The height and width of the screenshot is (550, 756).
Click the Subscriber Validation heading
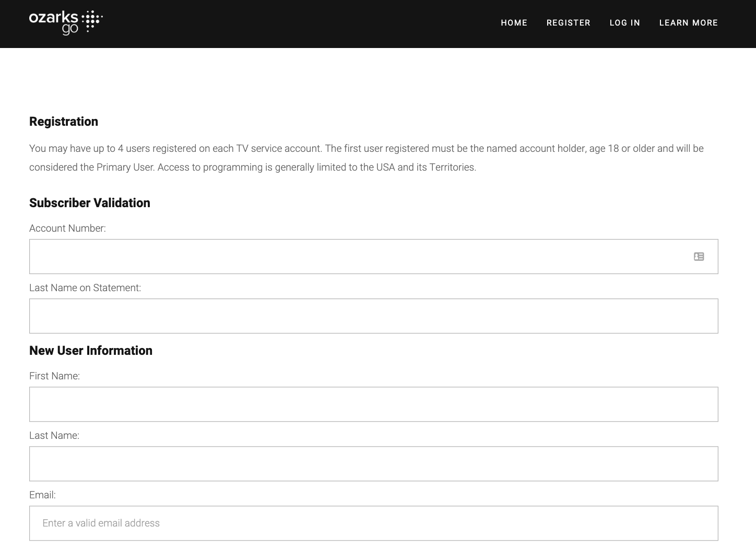[x=90, y=203]
